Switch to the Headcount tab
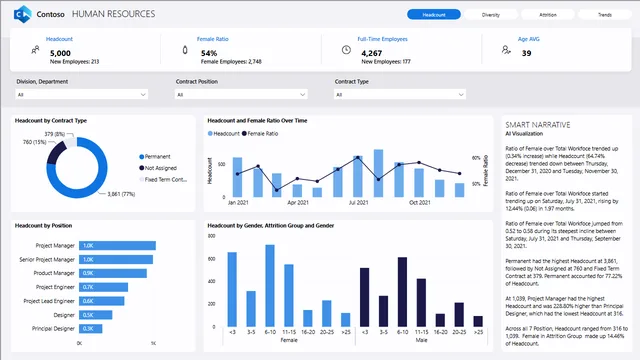Screen dimensions: 640x360 tap(434, 15)
